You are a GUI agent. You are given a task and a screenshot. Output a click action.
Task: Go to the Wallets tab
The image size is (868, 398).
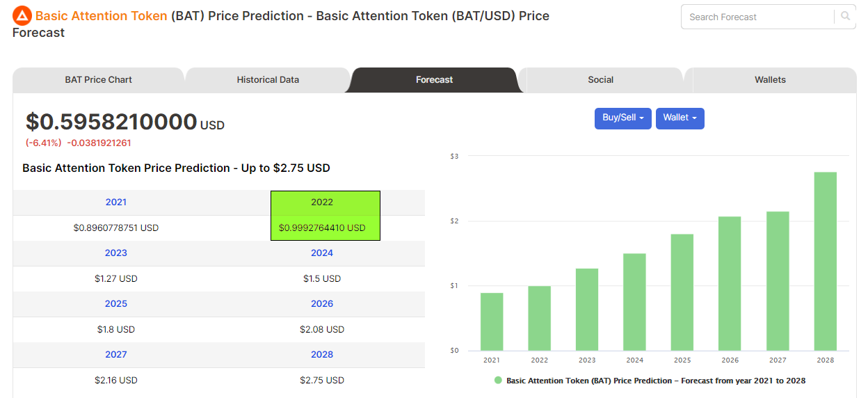pyautogui.click(x=771, y=80)
